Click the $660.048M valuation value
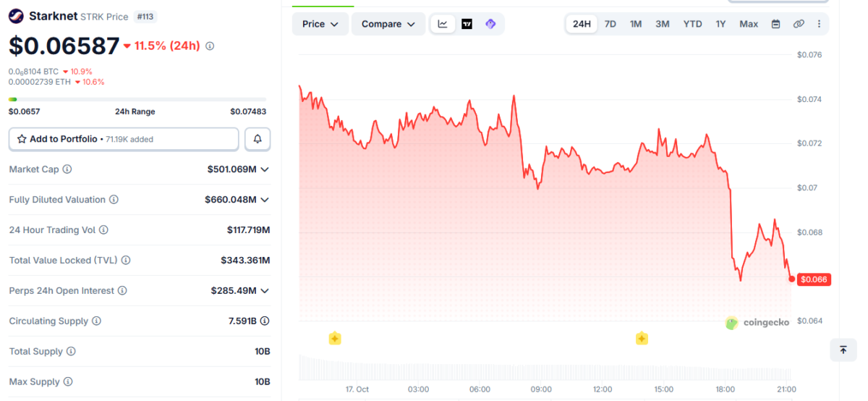The width and height of the screenshot is (868, 401). point(231,200)
